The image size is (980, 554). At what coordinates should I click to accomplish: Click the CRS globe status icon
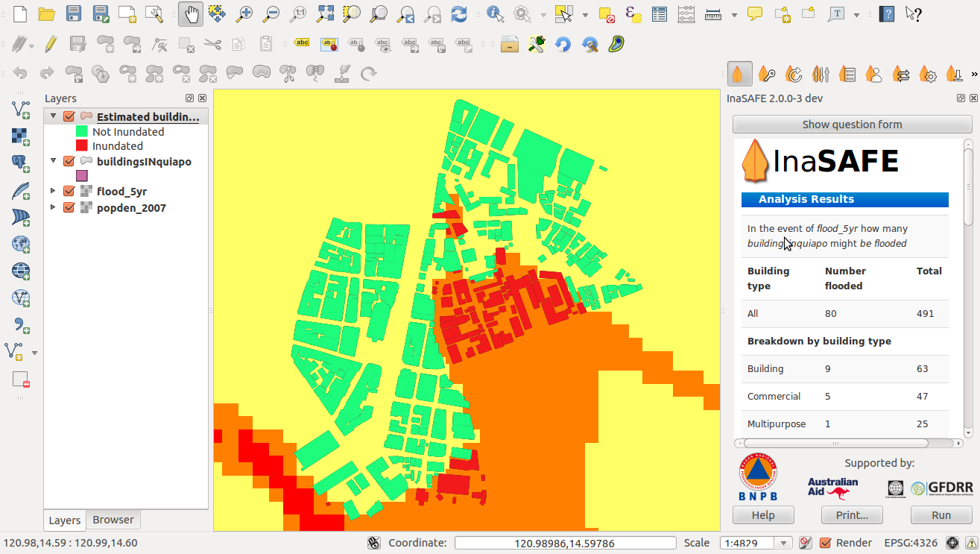tap(952, 543)
